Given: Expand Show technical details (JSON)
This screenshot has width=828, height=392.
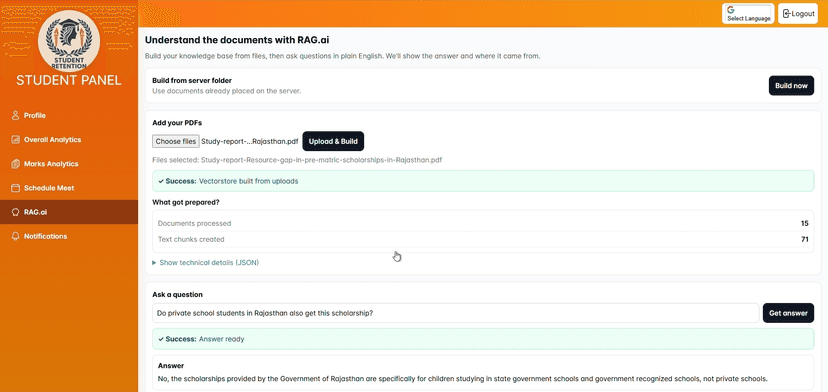Looking at the screenshot, I should pyautogui.click(x=205, y=262).
